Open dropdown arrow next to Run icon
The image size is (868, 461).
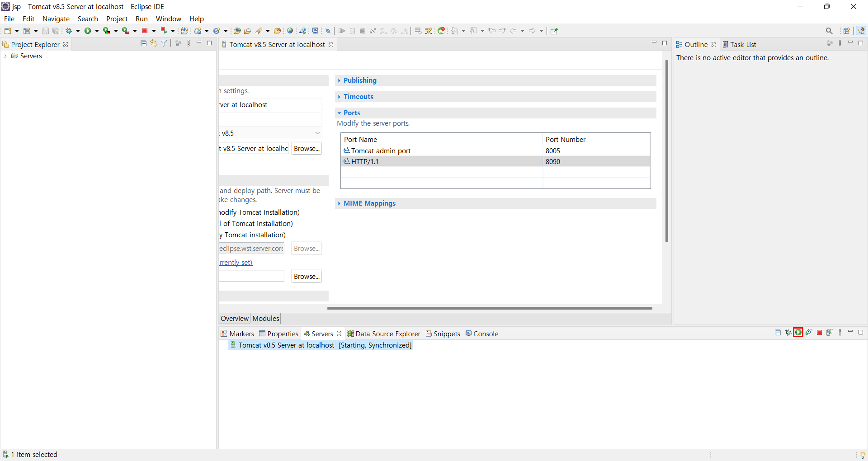pyautogui.click(x=97, y=31)
